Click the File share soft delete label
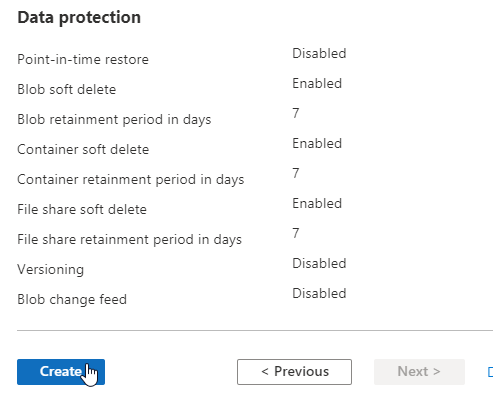493x410 pixels. 82,209
